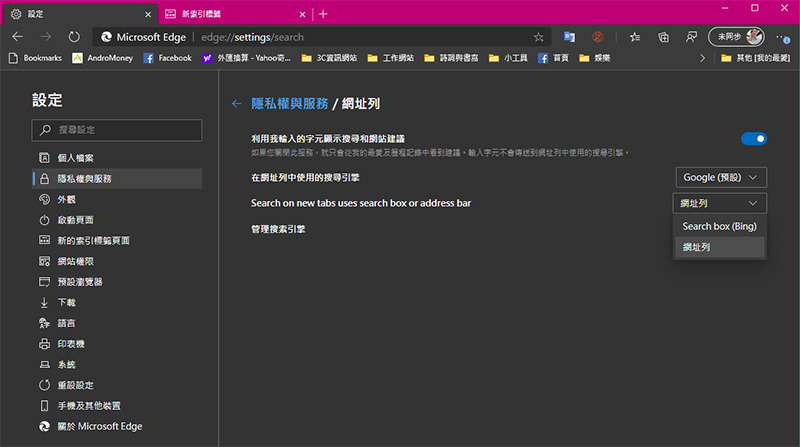
Task: Click the 未同步 profile button
Action: 737,37
